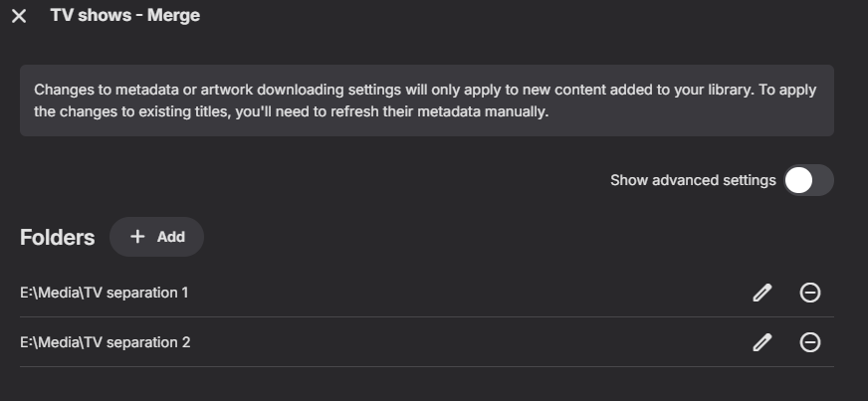The height and width of the screenshot is (401, 868).
Task: Edit the TV separation 2 folder path
Action: [761, 342]
